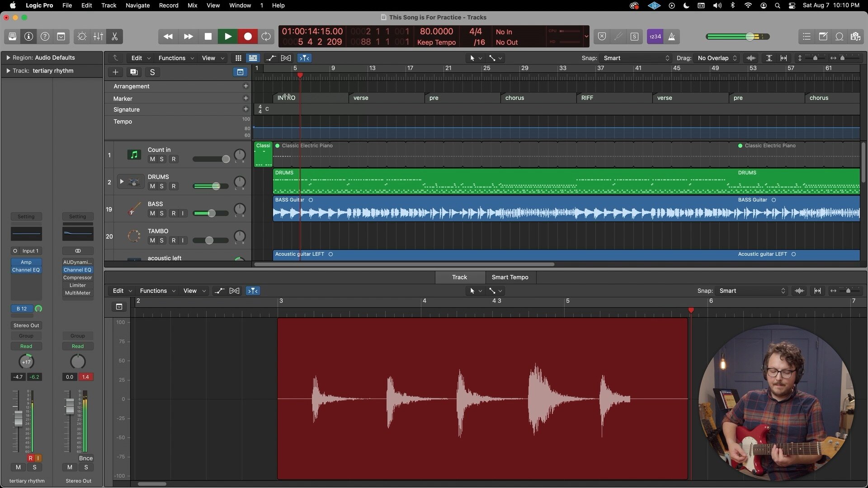Open the Mix menu
Viewport: 868px width, 488px height.
click(192, 5)
